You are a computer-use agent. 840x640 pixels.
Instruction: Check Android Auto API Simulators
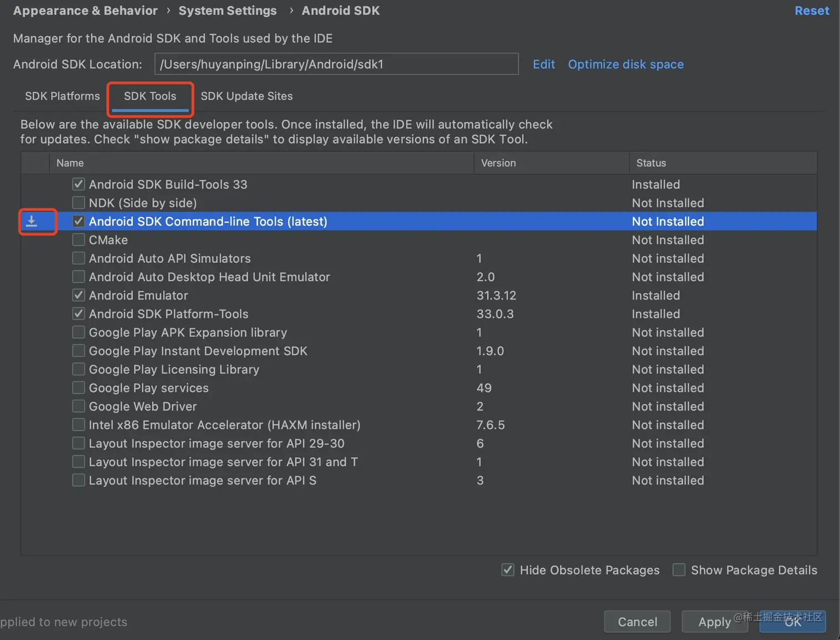click(79, 258)
